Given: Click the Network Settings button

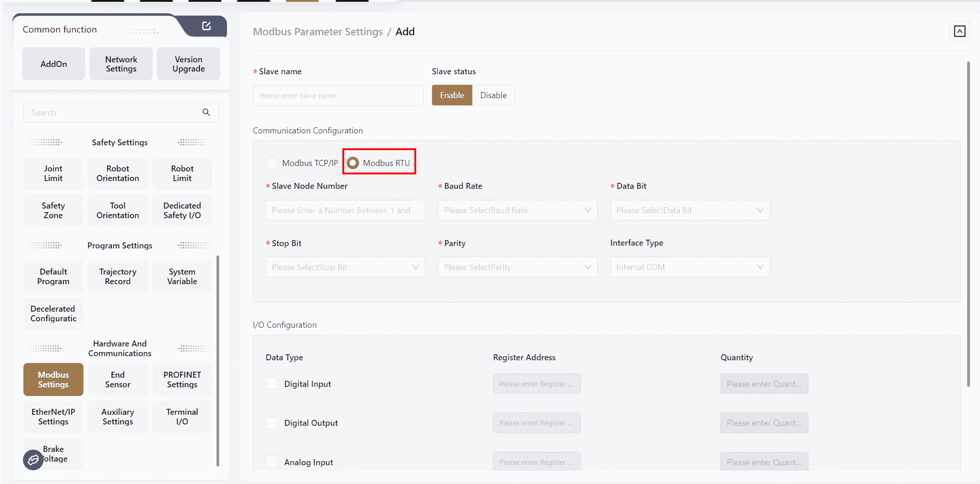Looking at the screenshot, I should click(121, 64).
